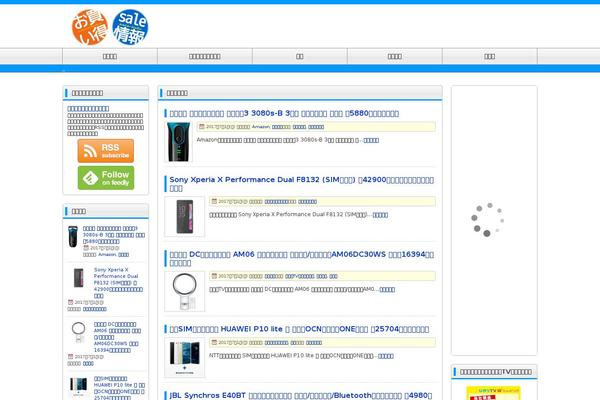Subscribe using the orange RSS button
Viewport: 600px width, 400px height.
106,151
